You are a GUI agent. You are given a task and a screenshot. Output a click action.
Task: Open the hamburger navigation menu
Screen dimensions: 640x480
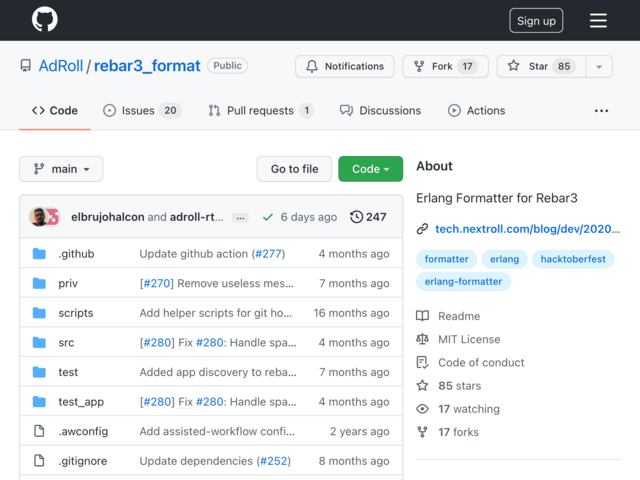(x=598, y=20)
